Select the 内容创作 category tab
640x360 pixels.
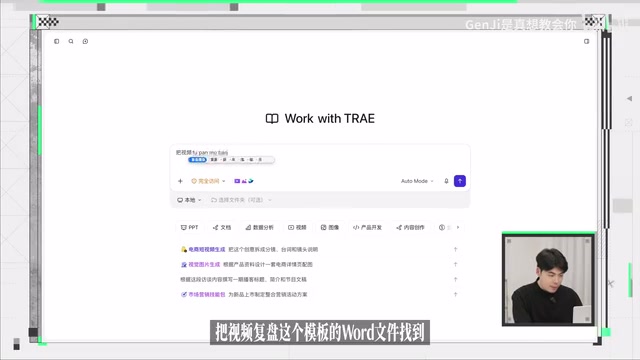point(410,227)
